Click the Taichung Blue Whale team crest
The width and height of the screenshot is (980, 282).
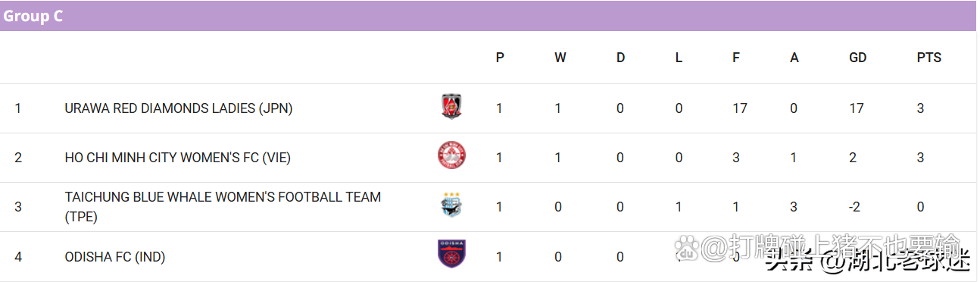451,205
